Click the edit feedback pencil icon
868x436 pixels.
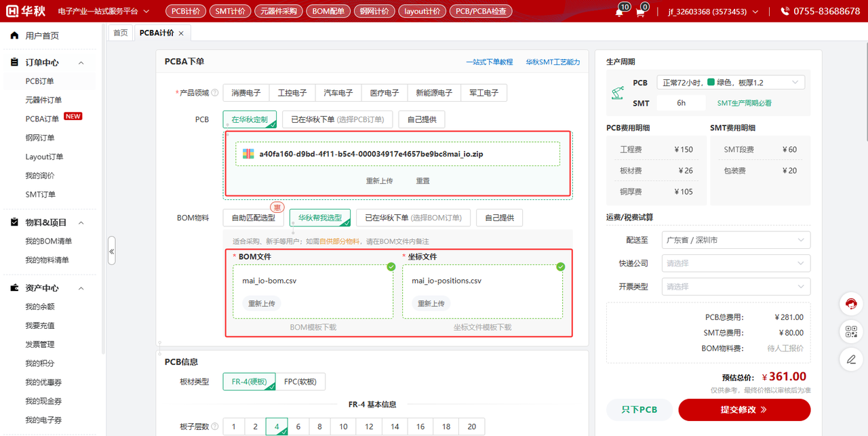point(851,359)
